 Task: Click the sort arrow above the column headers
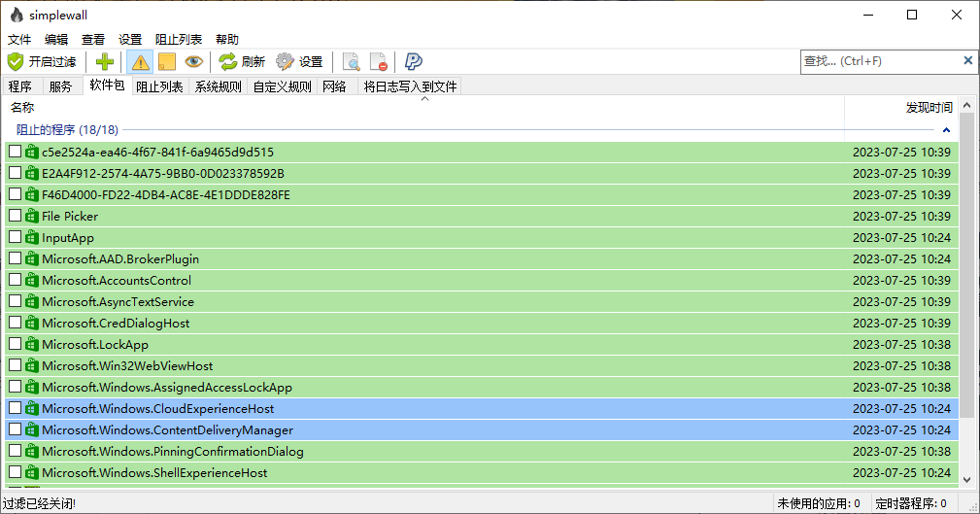(x=424, y=99)
